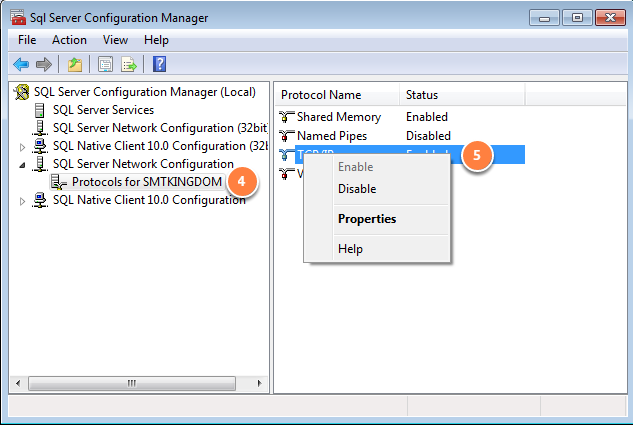This screenshot has height=425, width=633.
Task: Click the right arrow of the tree scrollbar
Action: pos(259,383)
